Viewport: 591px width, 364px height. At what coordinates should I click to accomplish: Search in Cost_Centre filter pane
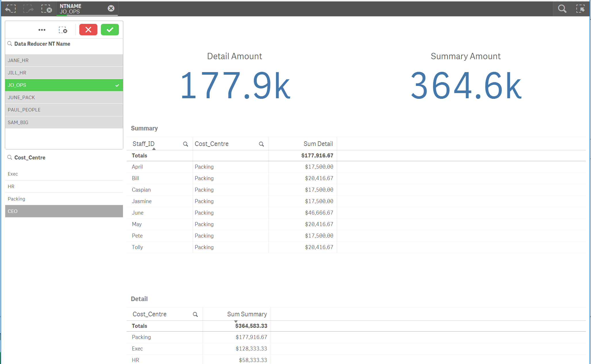(x=10, y=157)
